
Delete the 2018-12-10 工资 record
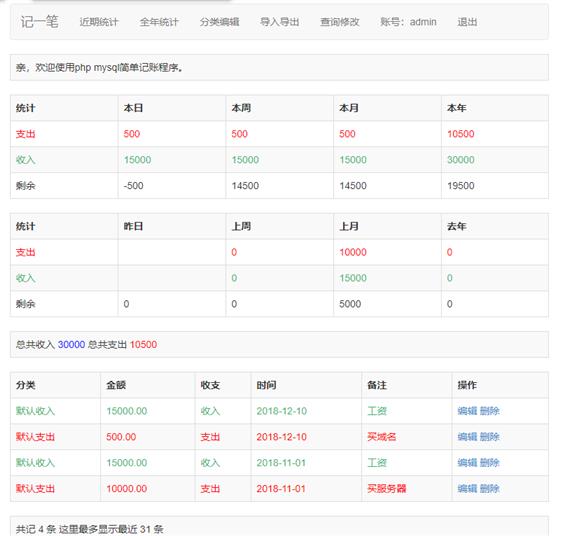[x=490, y=411]
